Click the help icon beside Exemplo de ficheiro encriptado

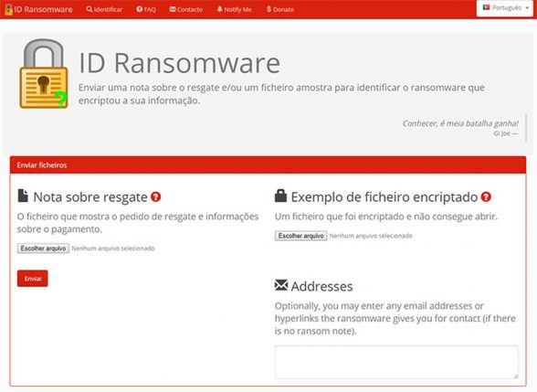486,197
